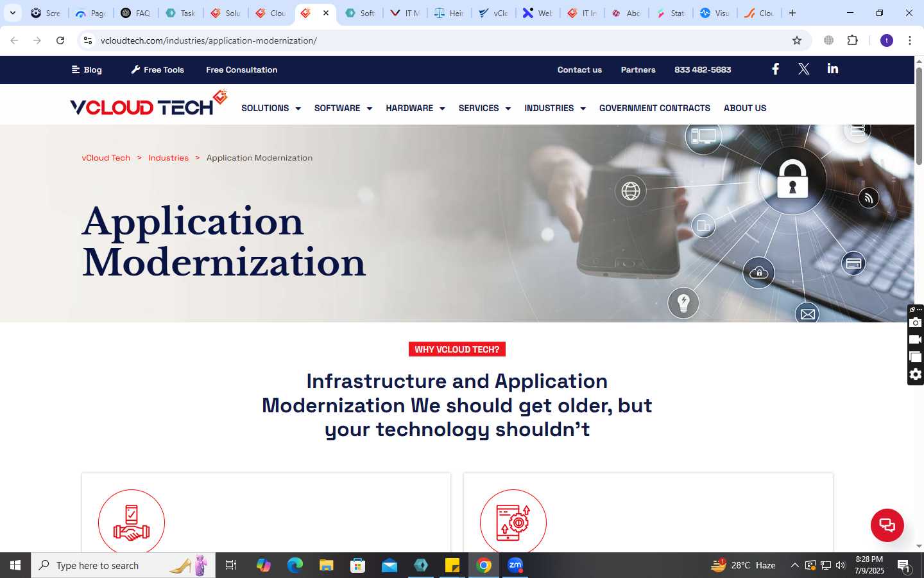
Task: Open a new browser tab
Action: pos(792,13)
